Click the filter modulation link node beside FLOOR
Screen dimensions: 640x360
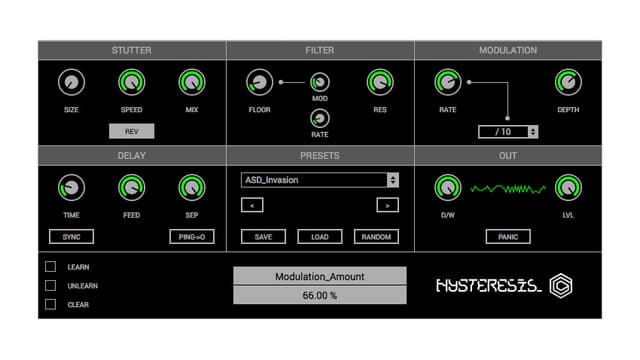coord(281,82)
